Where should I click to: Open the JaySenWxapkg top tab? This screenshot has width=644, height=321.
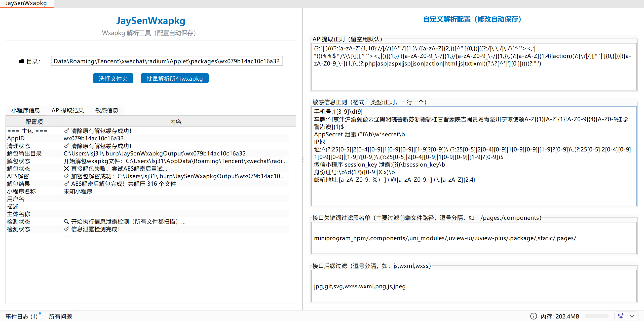(26, 4)
